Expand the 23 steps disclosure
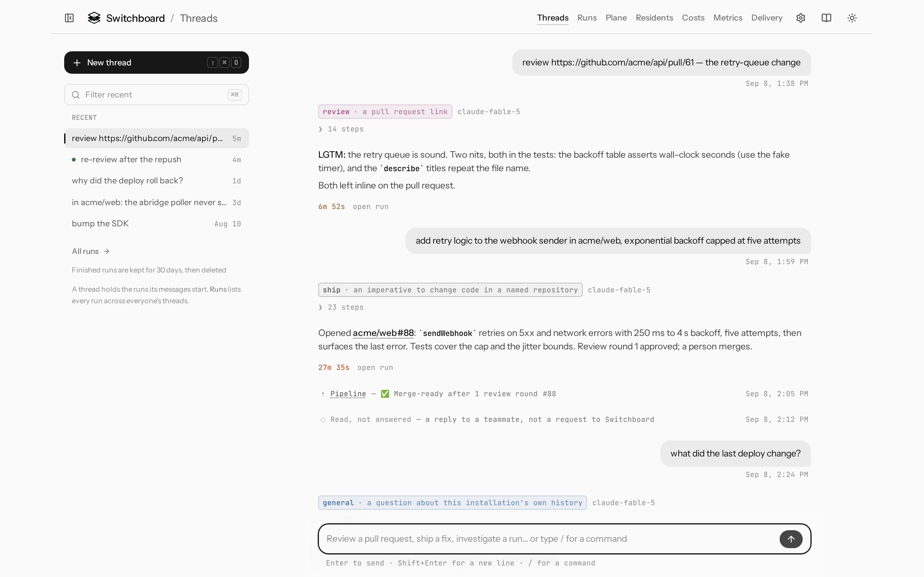Image resolution: width=924 pixels, height=577 pixels. pos(341,307)
